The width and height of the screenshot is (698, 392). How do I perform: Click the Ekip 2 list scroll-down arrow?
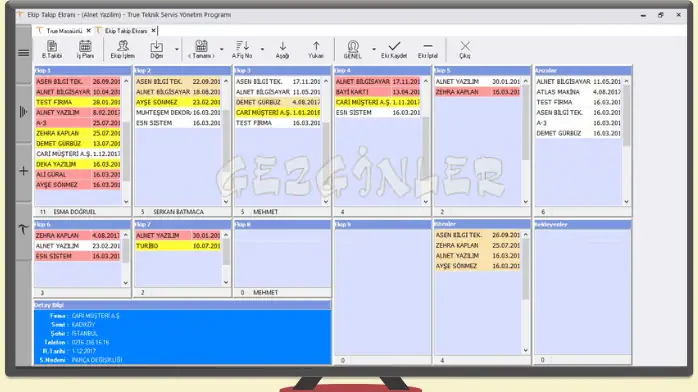coord(226,202)
